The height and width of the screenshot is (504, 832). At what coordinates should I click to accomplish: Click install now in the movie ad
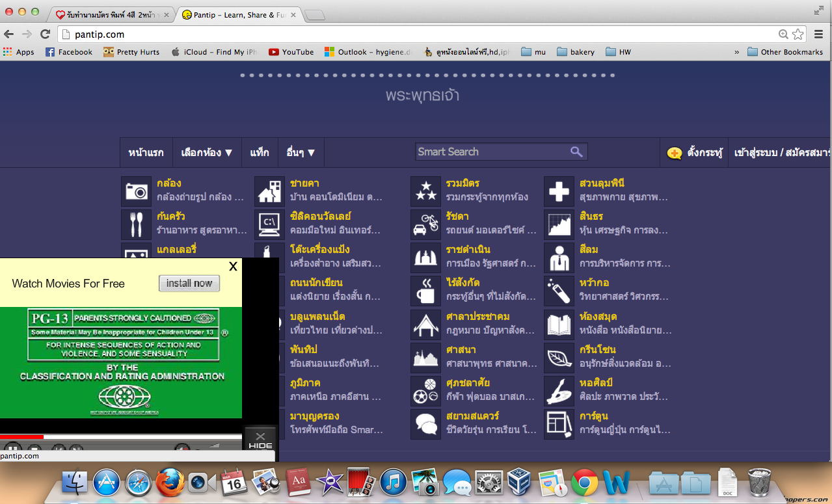pyautogui.click(x=189, y=283)
